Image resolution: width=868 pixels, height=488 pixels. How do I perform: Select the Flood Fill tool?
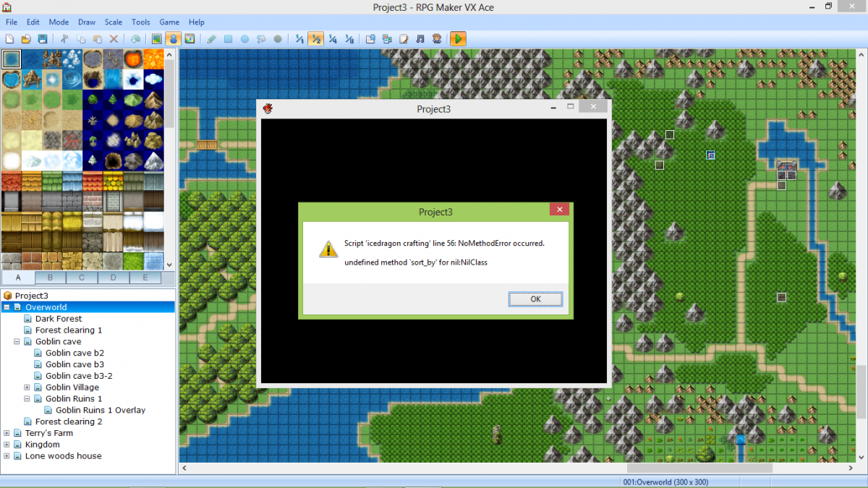261,39
